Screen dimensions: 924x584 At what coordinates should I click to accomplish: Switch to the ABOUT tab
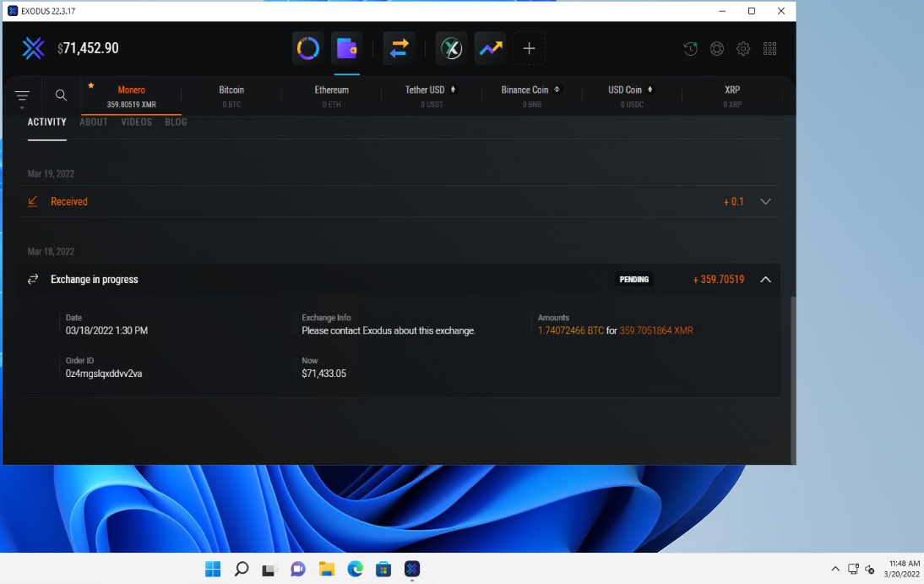pos(94,122)
